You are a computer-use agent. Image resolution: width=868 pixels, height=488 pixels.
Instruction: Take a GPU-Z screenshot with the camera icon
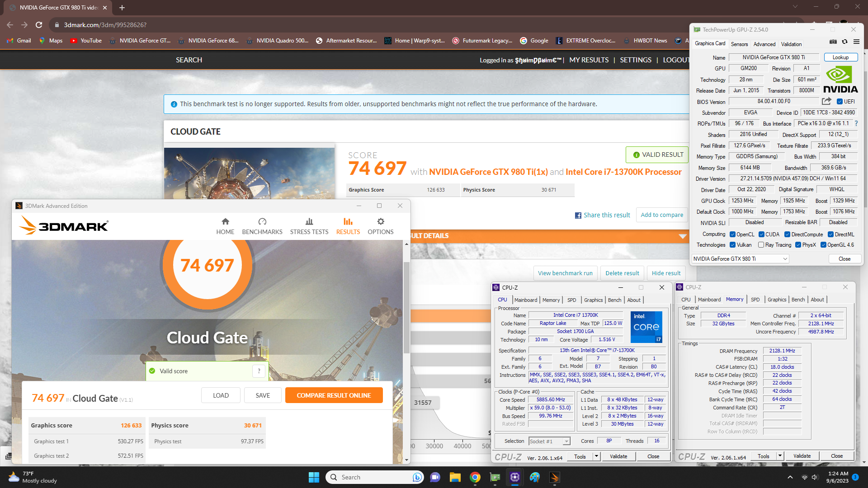pyautogui.click(x=833, y=42)
